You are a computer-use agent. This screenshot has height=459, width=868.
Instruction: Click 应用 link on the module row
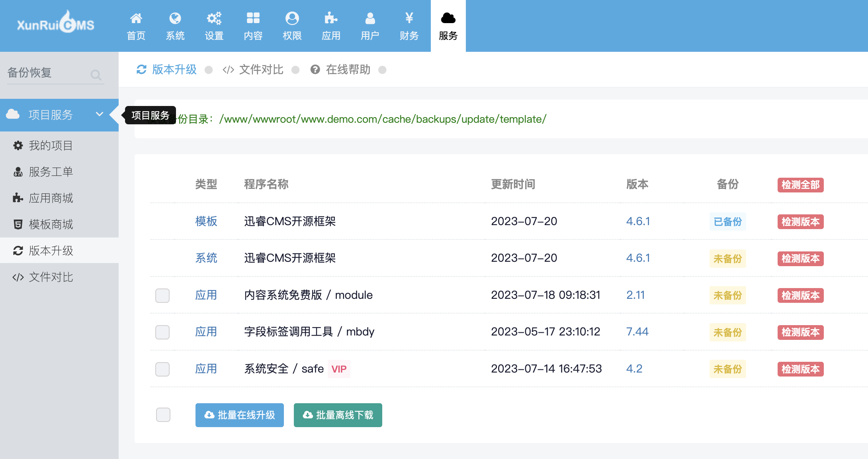pos(206,295)
